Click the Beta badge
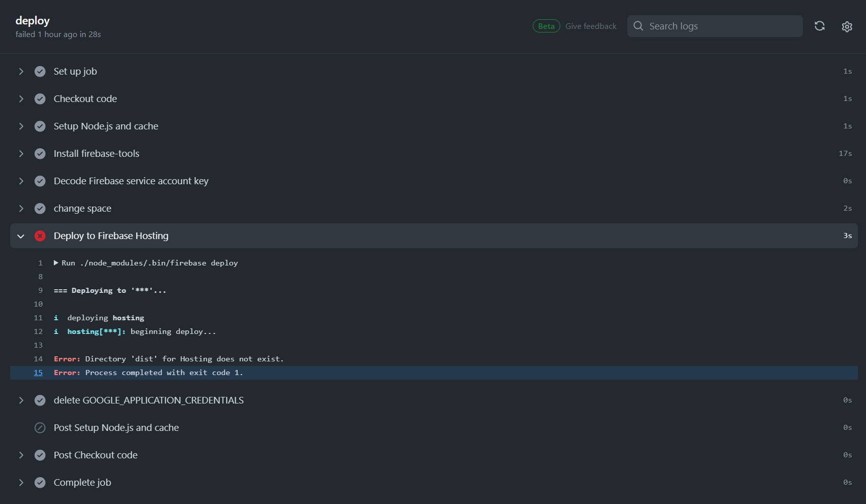 point(546,26)
